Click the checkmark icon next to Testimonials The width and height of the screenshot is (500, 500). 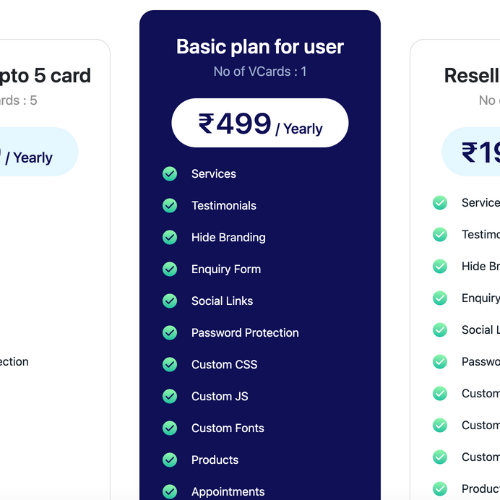coord(170,205)
